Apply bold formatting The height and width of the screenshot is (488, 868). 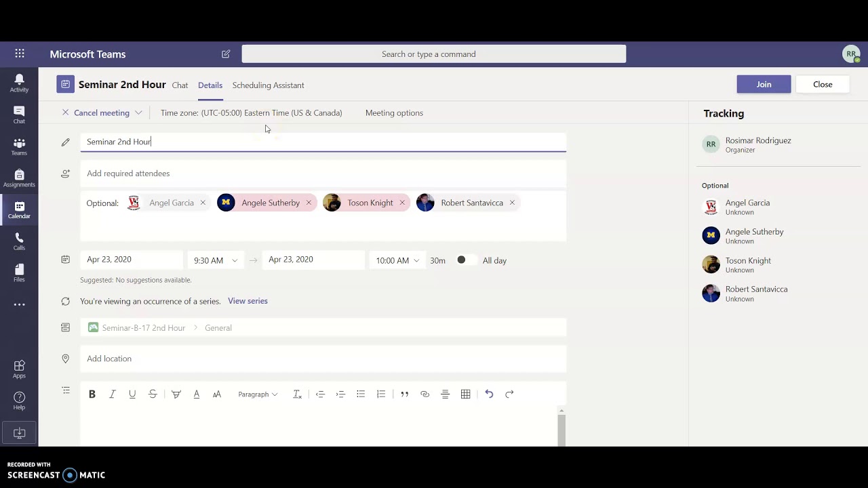[92, 394]
